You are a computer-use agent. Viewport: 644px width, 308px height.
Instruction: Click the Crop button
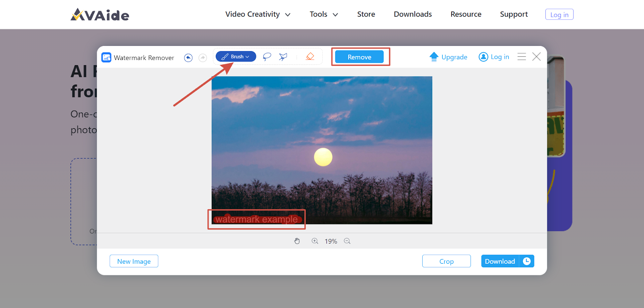[x=446, y=261]
